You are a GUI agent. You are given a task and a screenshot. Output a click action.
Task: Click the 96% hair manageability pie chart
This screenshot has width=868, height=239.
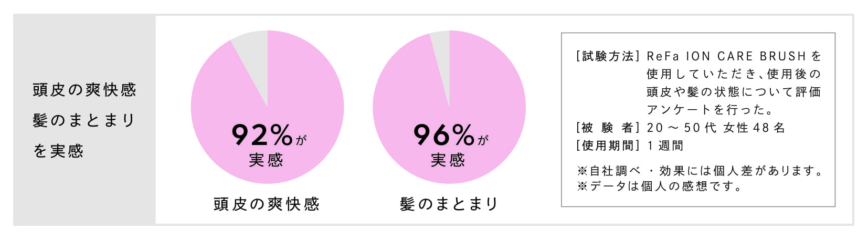point(449,107)
